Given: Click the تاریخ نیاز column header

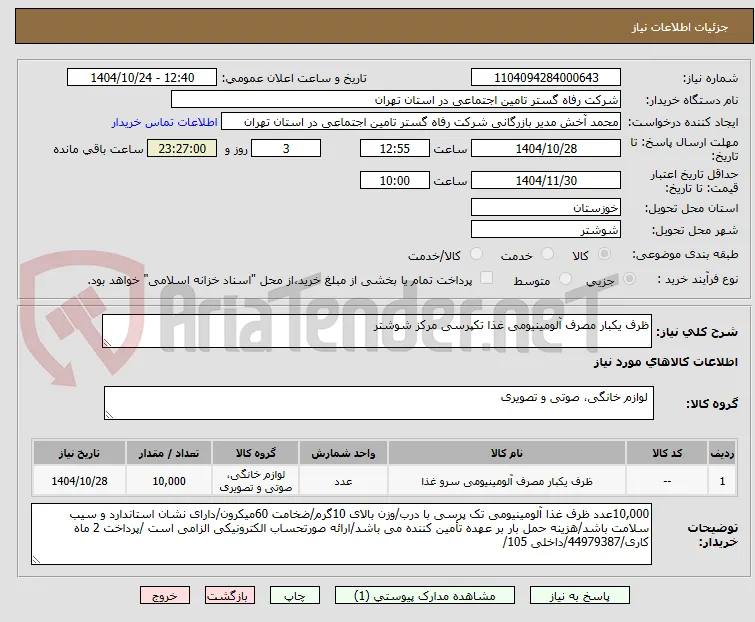Looking at the screenshot, I should pos(79,453).
